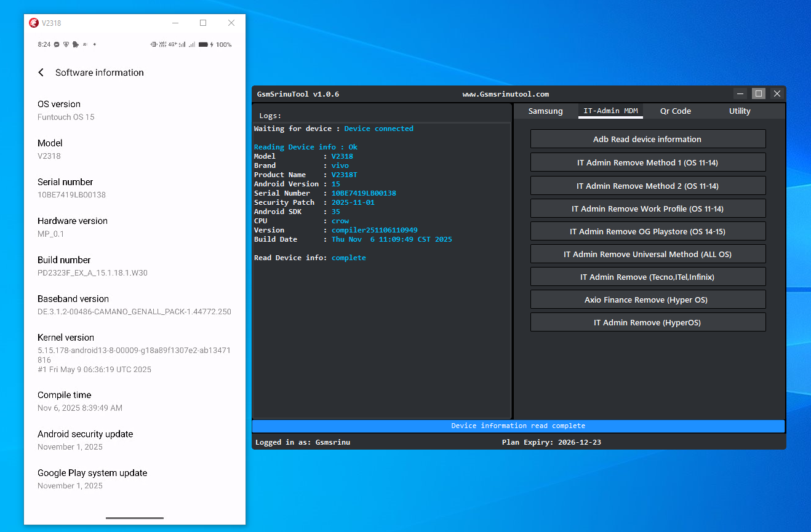Close the V2318 mirror window
Image resolution: width=811 pixels, height=532 pixels.
point(231,23)
